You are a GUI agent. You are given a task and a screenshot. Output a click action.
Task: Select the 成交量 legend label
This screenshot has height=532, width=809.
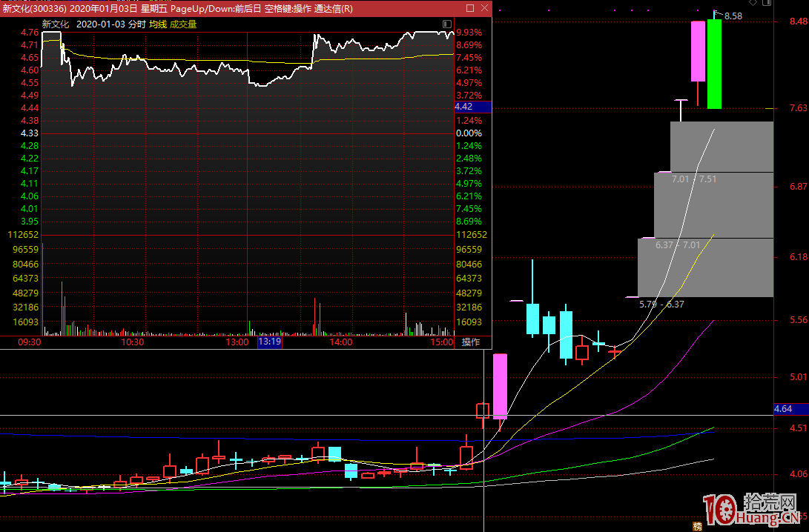coord(182,24)
